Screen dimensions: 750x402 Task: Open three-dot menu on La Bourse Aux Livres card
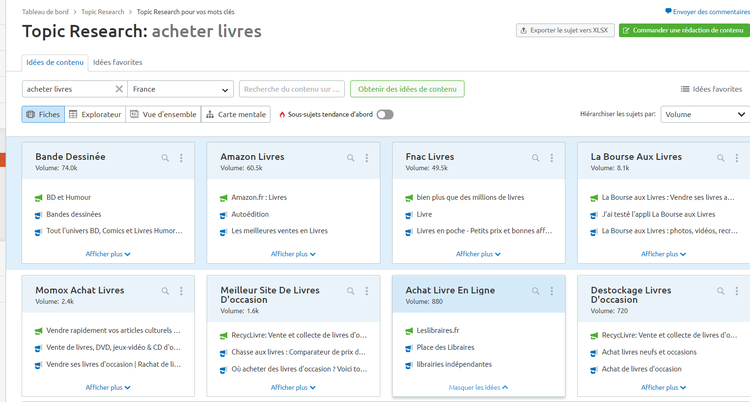tap(737, 157)
